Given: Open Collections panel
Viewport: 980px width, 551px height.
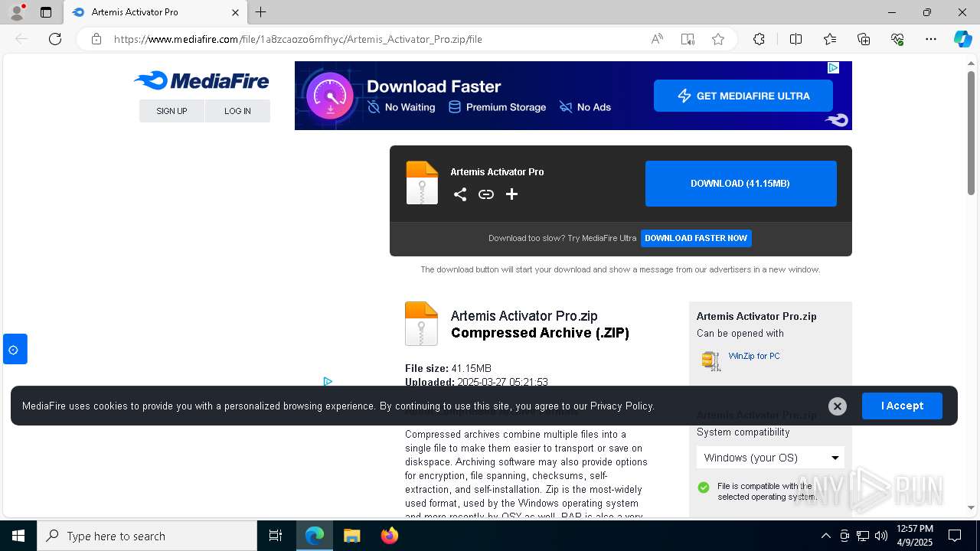Looking at the screenshot, I should pos(864,39).
